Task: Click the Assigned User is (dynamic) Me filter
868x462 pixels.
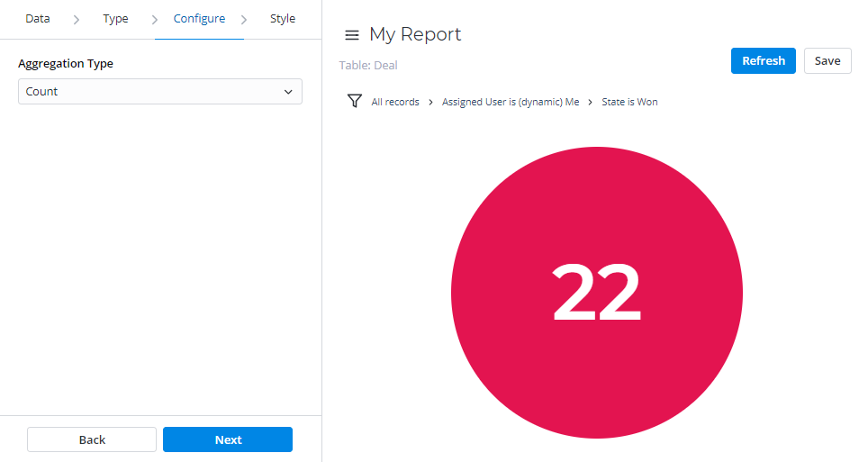Action: [x=511, y=103]
